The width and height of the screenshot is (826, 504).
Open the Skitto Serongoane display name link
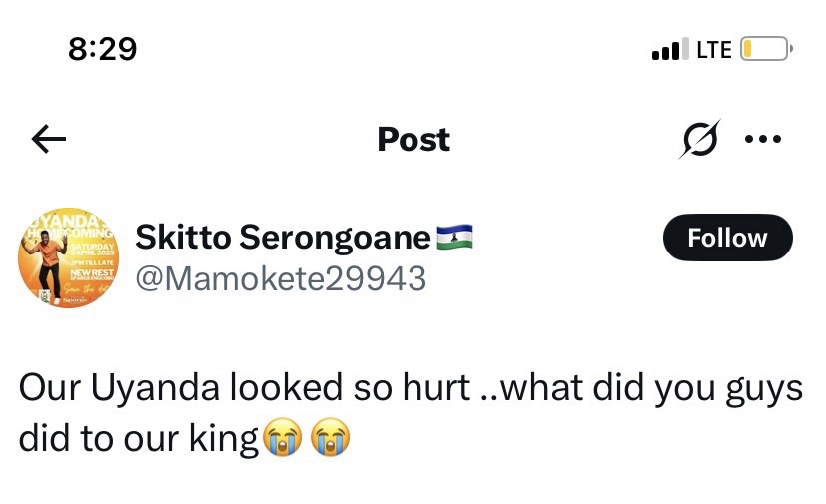(283, 238)
